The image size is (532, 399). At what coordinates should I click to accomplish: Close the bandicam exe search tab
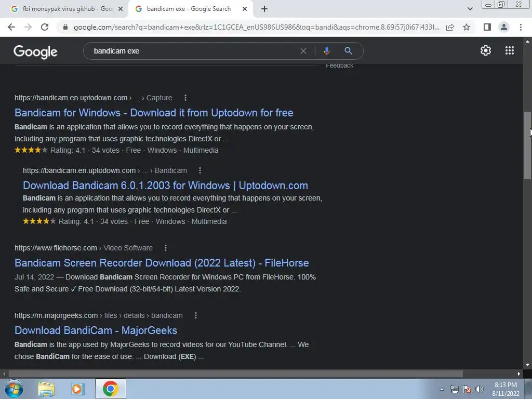pyautogui.click(x=245, y=9)
